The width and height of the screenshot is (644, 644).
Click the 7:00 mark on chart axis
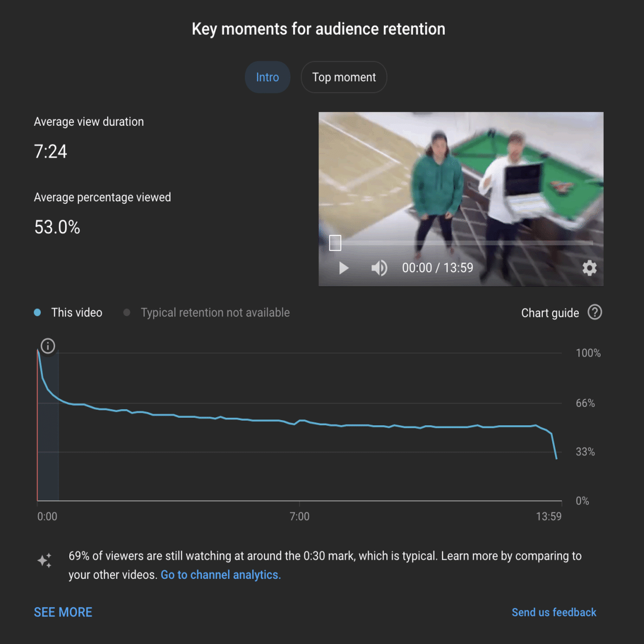click(299, 516)
